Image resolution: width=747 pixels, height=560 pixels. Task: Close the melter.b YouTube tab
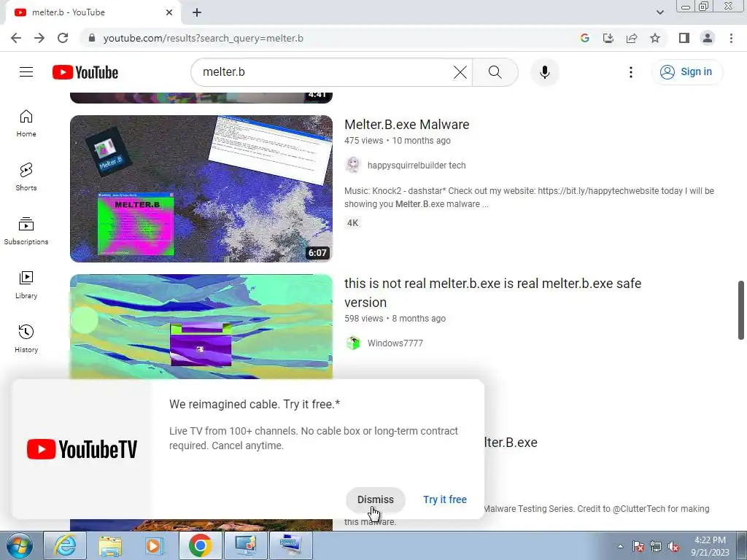[169, 12]
